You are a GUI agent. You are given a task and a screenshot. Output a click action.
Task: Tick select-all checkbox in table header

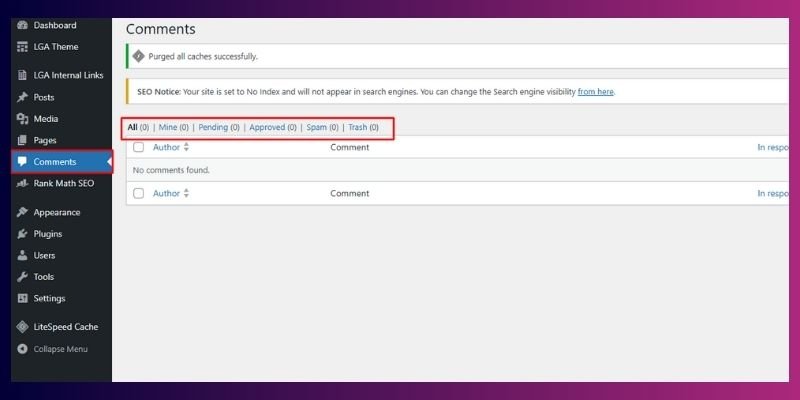[138, 147]
